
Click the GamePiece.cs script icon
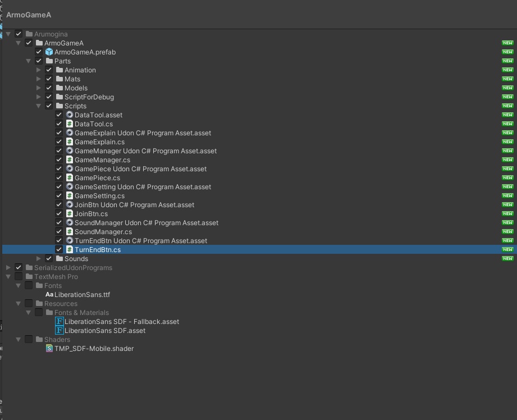(x=69, y=177)
